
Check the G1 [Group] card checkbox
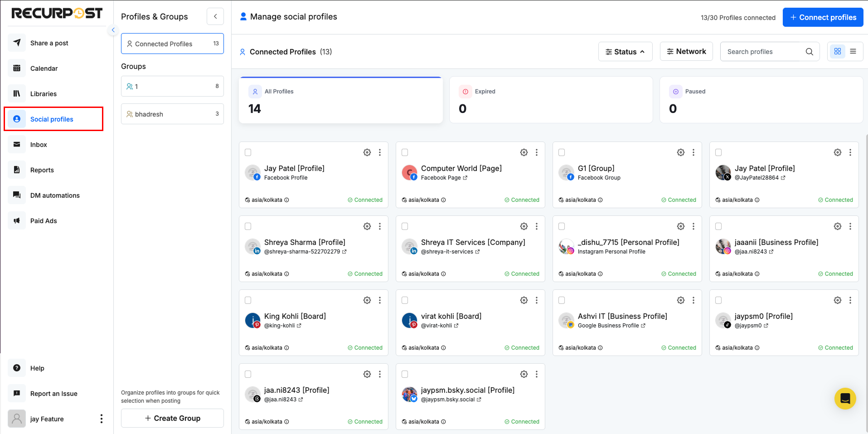coord(562,152)
